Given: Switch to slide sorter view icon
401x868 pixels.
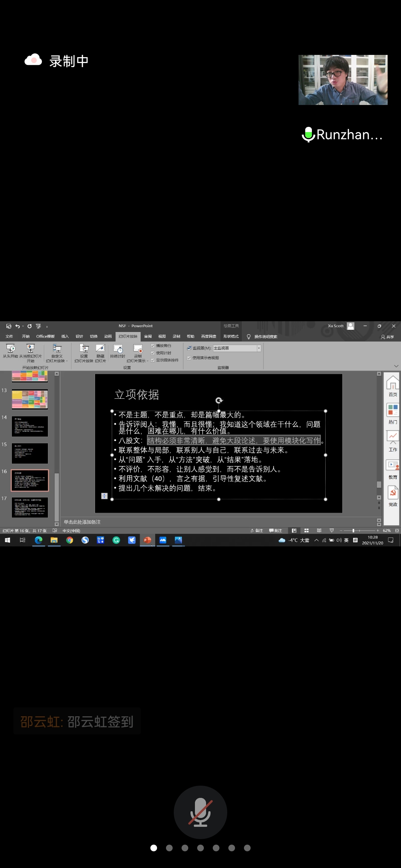Looking at the screenshot, I should [306, 530].
